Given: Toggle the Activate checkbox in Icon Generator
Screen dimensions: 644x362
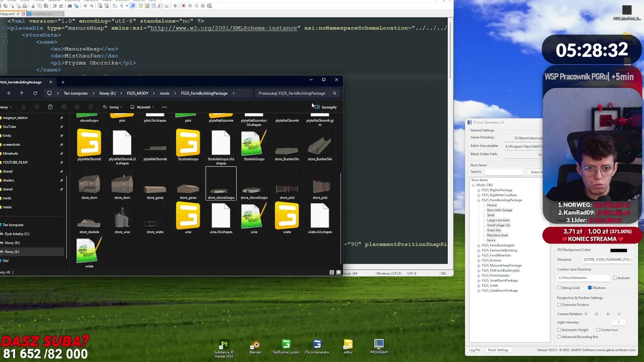Looking at the screenshot, I should [x=615, y=278].
